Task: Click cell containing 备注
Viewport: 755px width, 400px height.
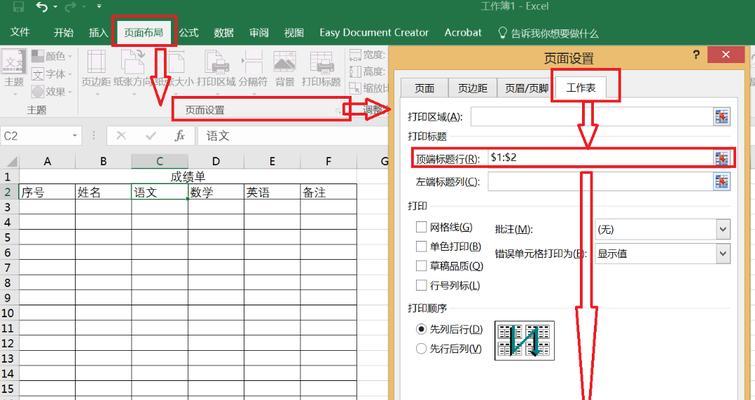Action: (x=328, y=192)
